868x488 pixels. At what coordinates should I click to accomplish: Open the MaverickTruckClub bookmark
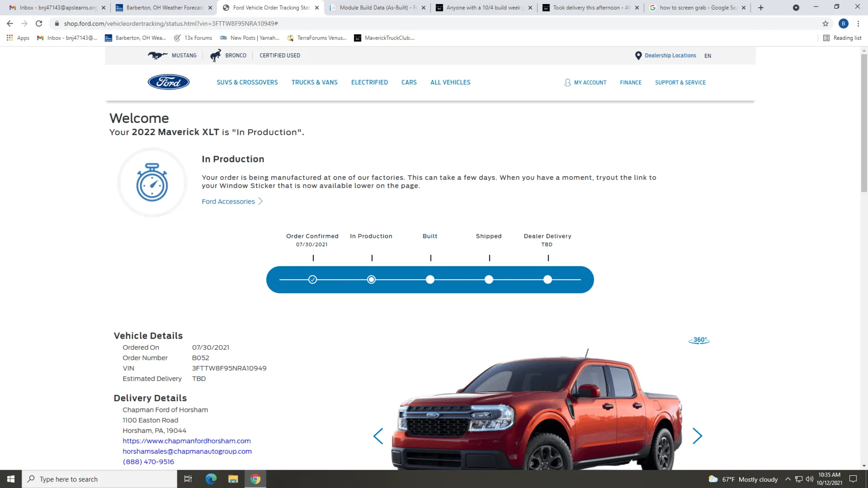[x=384, y=38]
